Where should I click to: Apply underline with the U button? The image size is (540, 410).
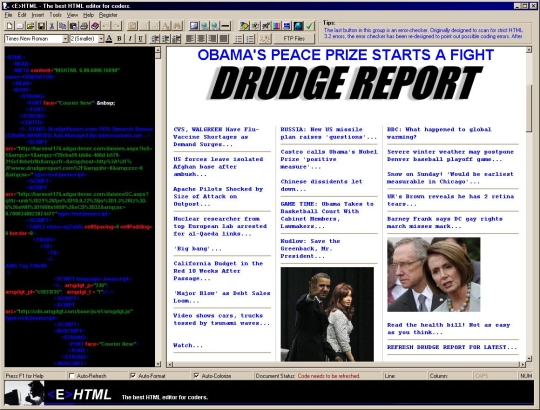tap(141, 39)
